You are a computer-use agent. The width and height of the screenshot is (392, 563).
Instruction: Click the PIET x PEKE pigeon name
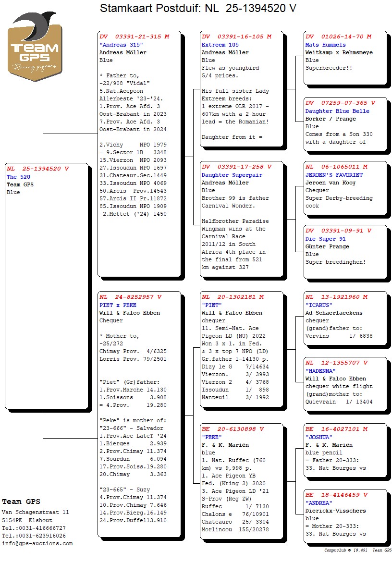click(118, 305)
